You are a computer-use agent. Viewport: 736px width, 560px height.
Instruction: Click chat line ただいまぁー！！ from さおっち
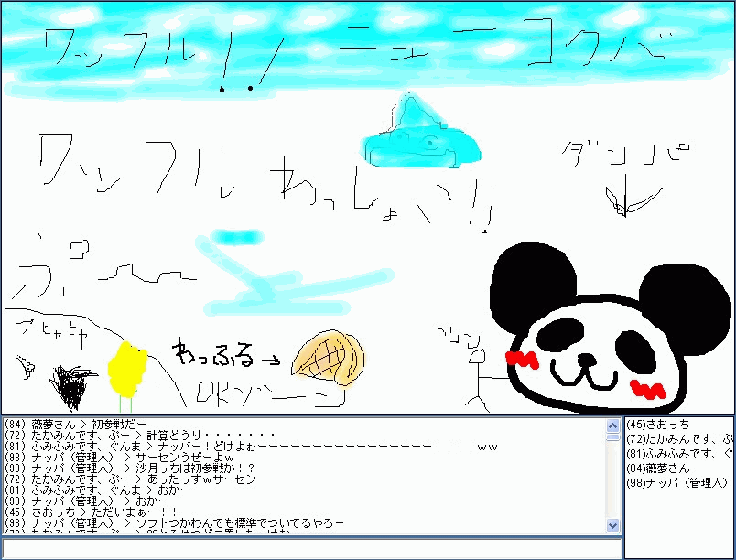pyautogui.click(x=91, y=512)
